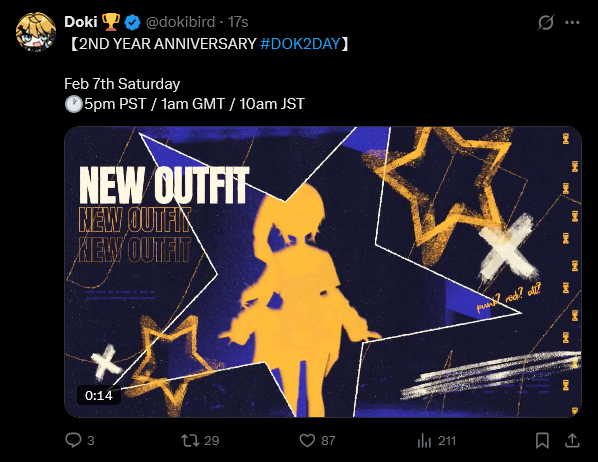Like the post with heart icon

[x=307, y=441]
